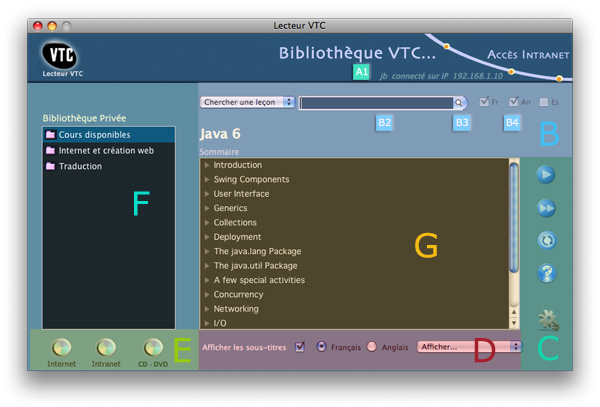Open the Chercher une leçon dropdown
The image size is (600, 407).
click(x=247, y=102)
